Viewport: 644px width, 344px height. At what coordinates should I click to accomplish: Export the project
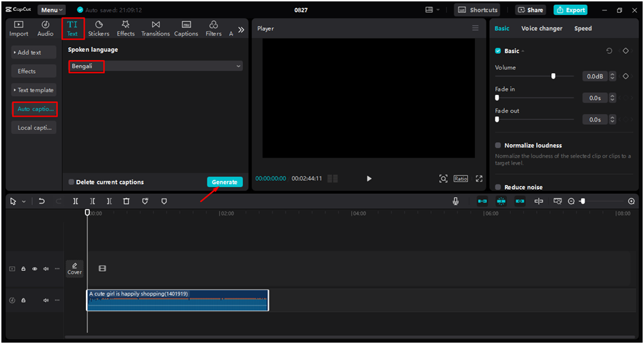coord(570,10)
